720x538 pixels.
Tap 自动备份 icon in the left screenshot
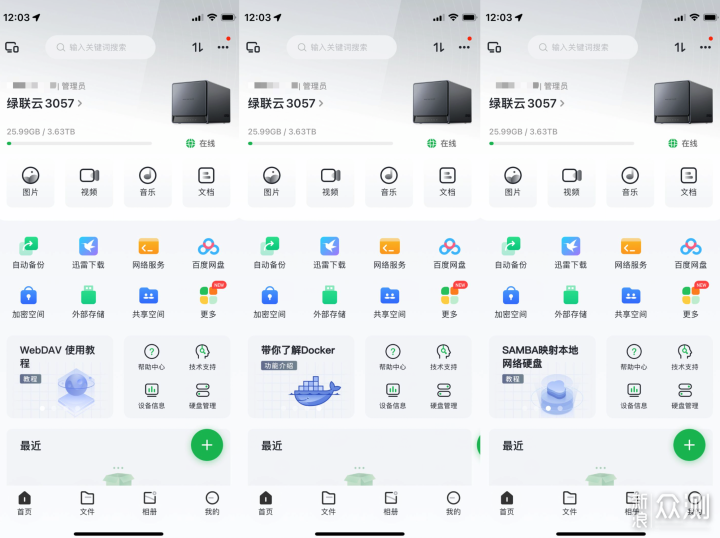click(x=28, y=253)
